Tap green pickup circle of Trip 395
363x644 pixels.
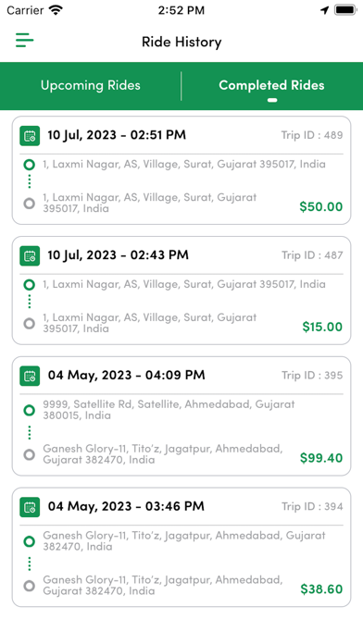tap(30, 410)
